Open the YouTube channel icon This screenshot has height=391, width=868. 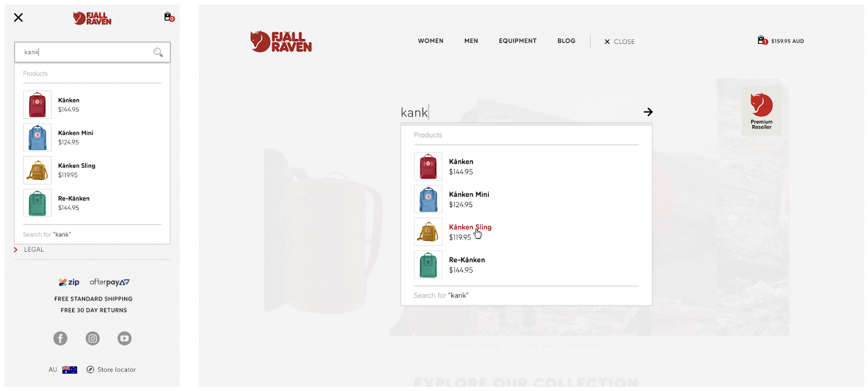[x=124, y=338]
